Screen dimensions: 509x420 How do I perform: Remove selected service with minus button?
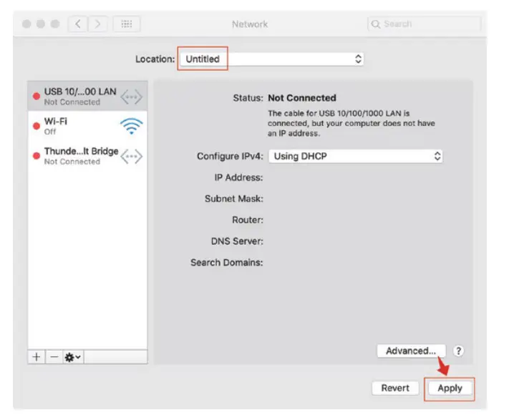click(54, 357)
